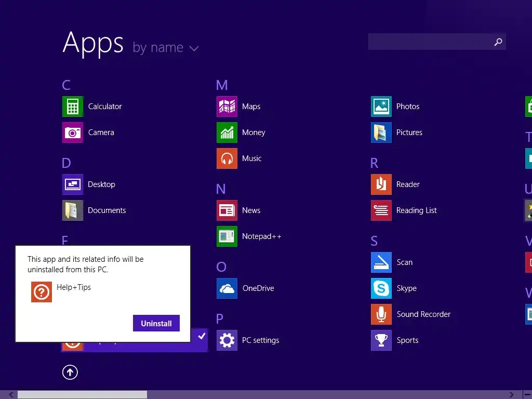Click the 'Notepad++' label
532x399 pixels.
pyautogui.click(x=262, y=236)
